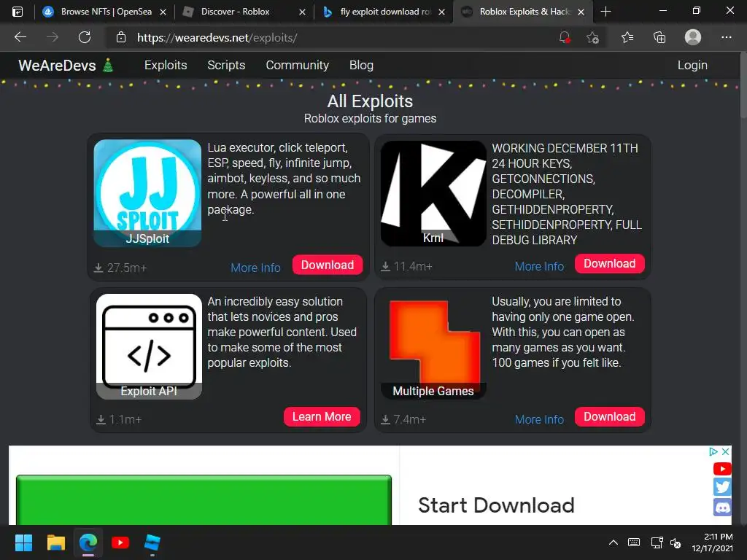
Task: Click the green ad banner button
Action: [204, 500]
